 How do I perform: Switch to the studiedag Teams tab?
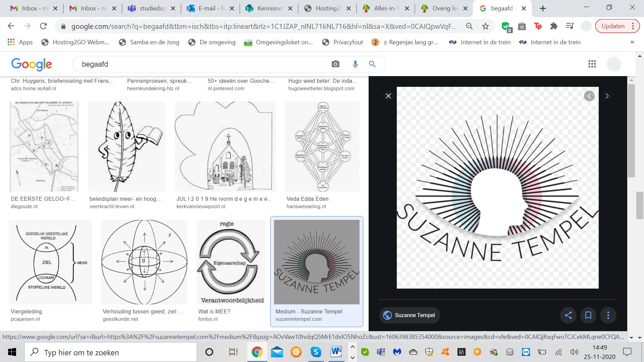coord(152,8)
